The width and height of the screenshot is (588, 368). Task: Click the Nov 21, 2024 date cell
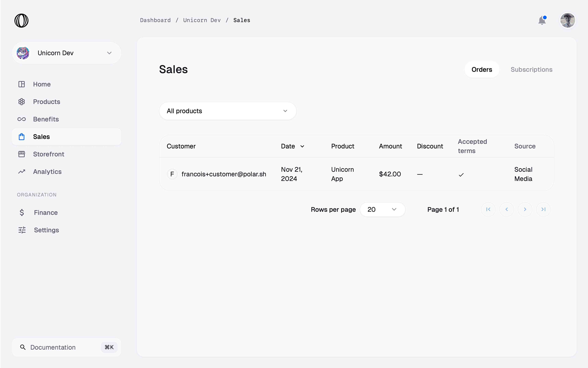(x=292, y=174)
